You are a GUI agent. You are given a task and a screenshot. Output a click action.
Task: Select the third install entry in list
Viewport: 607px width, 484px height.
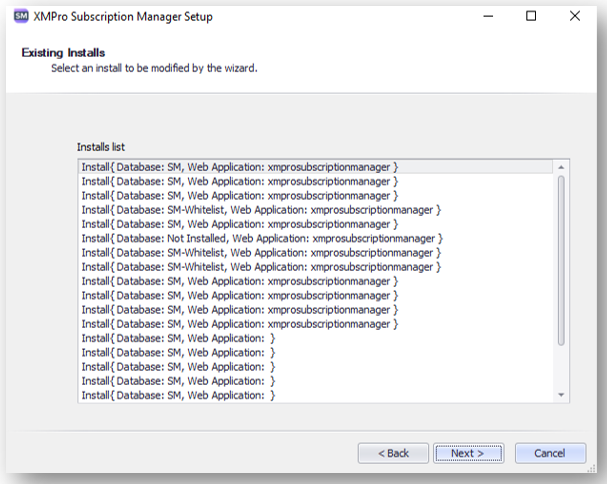point(316,196)
